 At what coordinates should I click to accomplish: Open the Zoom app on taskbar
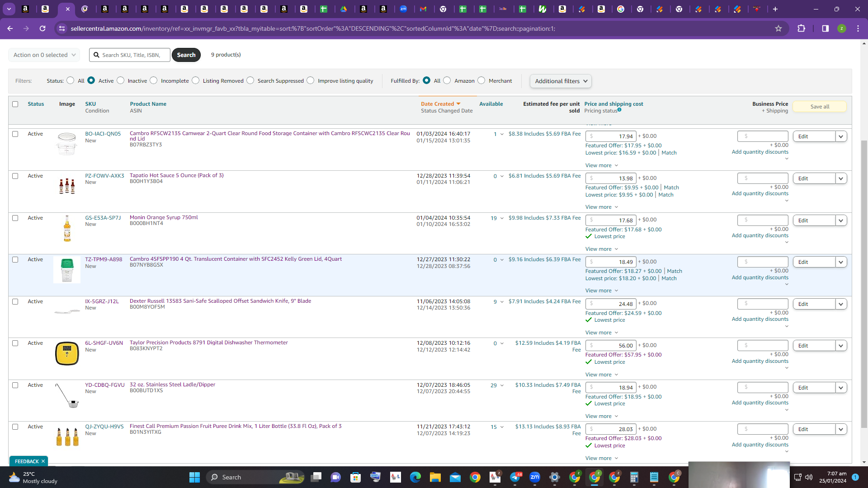tap(535, 477)
